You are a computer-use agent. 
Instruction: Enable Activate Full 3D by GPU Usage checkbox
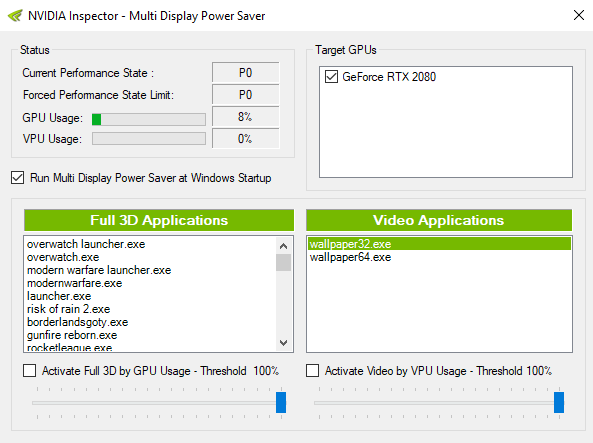(x=29, y=371)
